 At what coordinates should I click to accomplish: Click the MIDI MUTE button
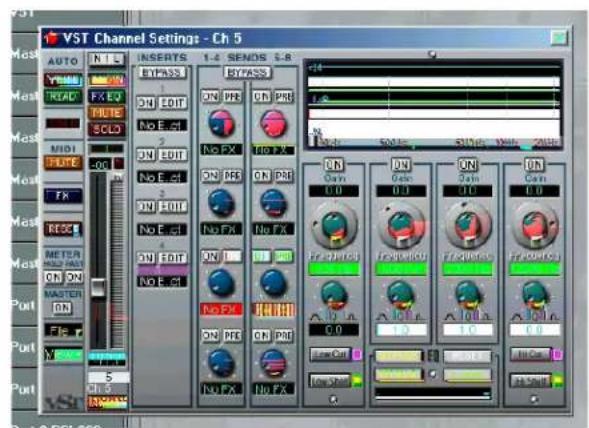pos(63,163)
